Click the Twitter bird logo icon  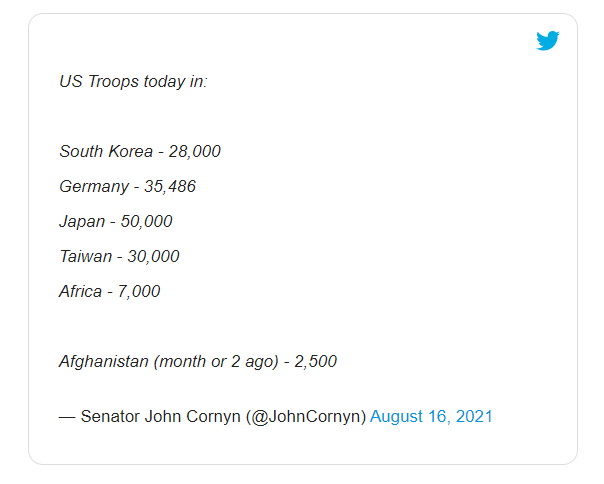pos(547,41)
